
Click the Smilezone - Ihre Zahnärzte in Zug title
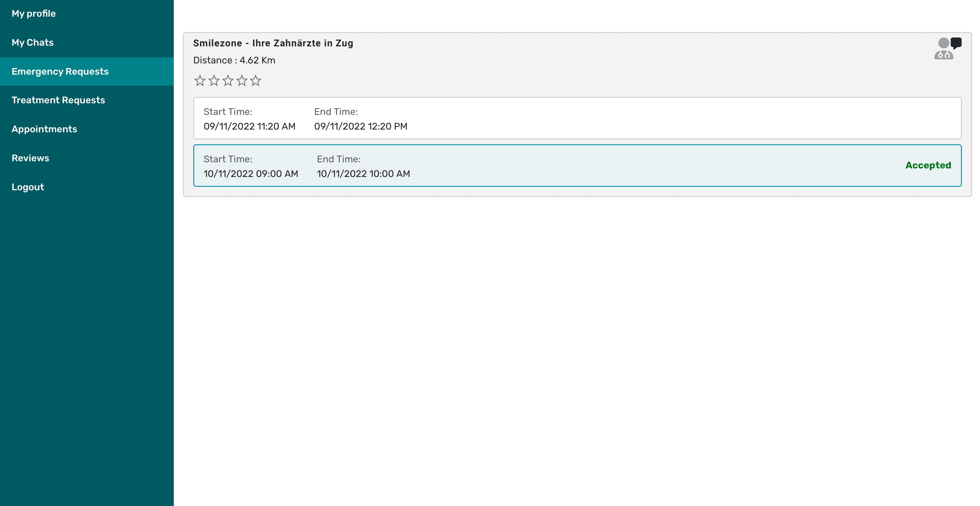click(x=273, y=43)
